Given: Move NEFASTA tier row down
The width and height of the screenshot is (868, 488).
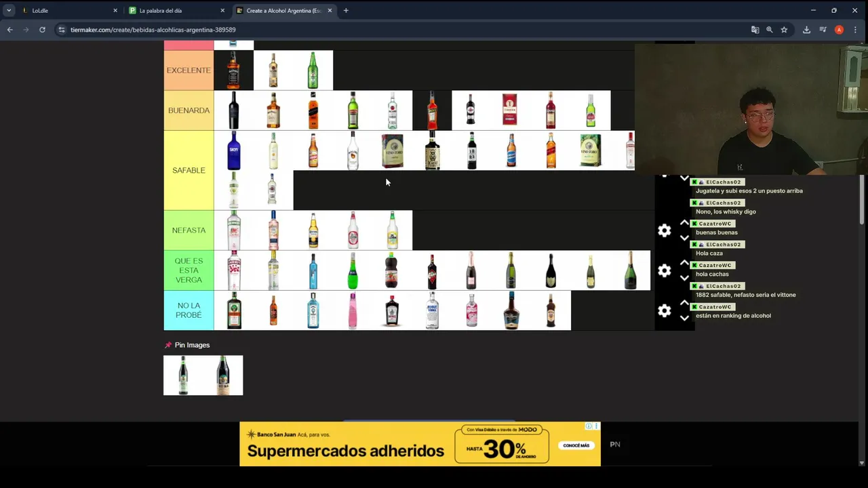Looking at the screenshot, I should coord(684,238).
